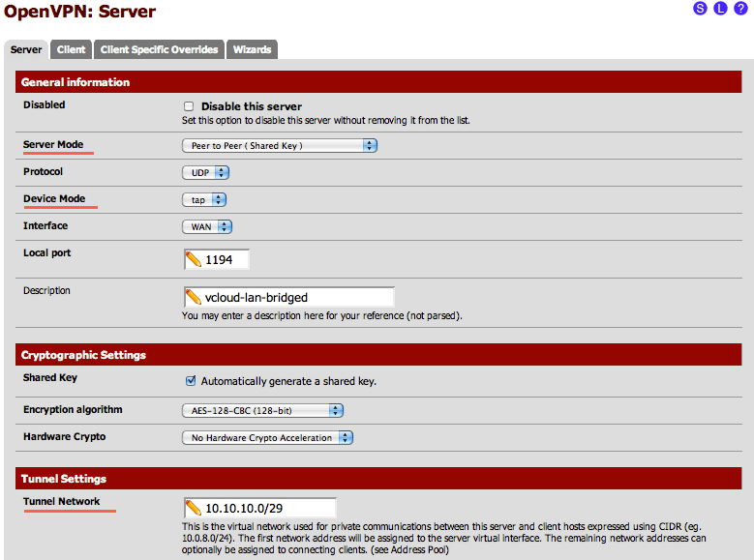The image size is (754, 560).
Task: Click the Server Mode label
Action: tap(53, 144)
